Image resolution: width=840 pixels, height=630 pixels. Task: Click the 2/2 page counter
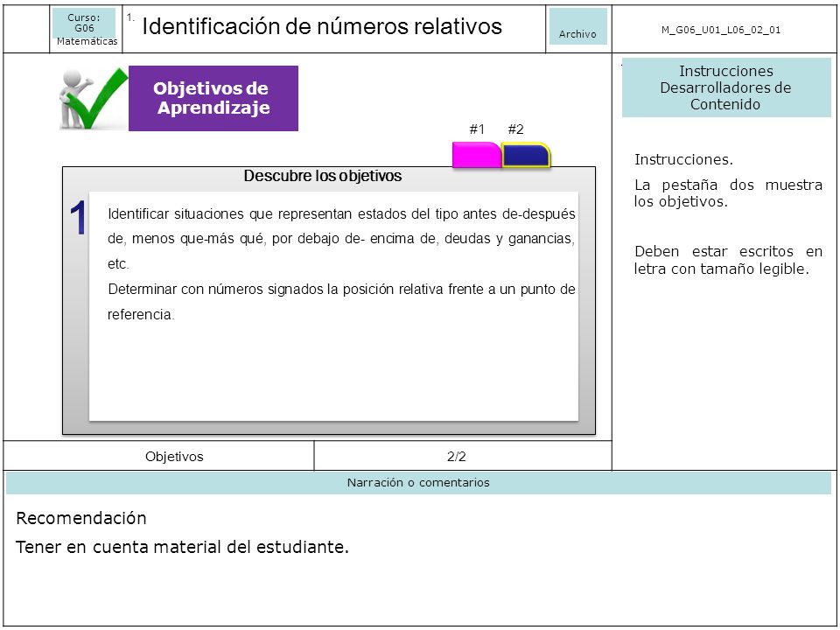coord(457,457)
